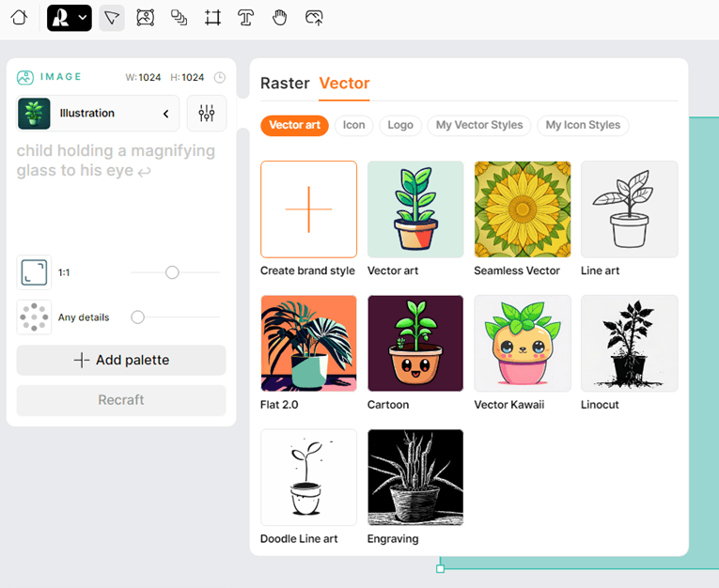Select the arrow pointer tool
The height and width of the screenshot is (588, 719).
112,18
